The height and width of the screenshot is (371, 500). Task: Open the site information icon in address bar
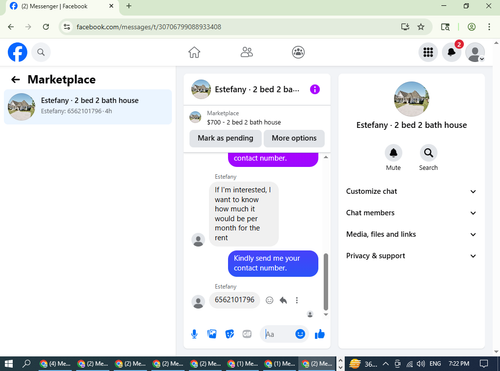pos(67,27)
